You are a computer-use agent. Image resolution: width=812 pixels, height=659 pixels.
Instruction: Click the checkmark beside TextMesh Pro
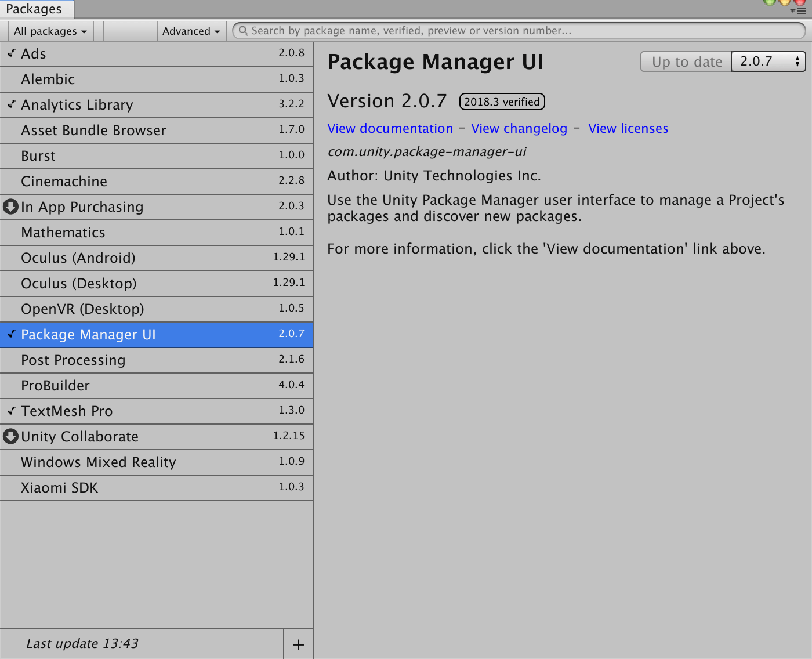pos(10,410)
